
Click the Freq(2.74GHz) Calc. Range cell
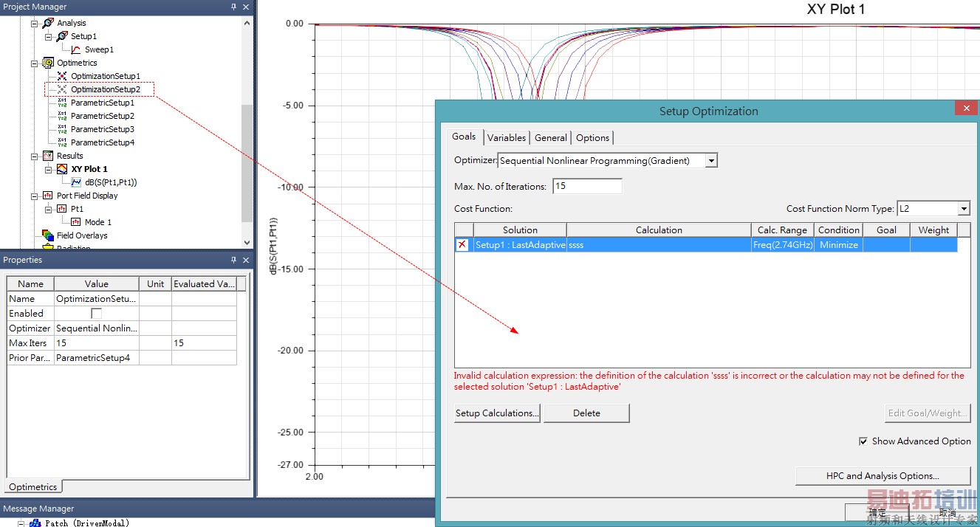click(x=783, y=245)
